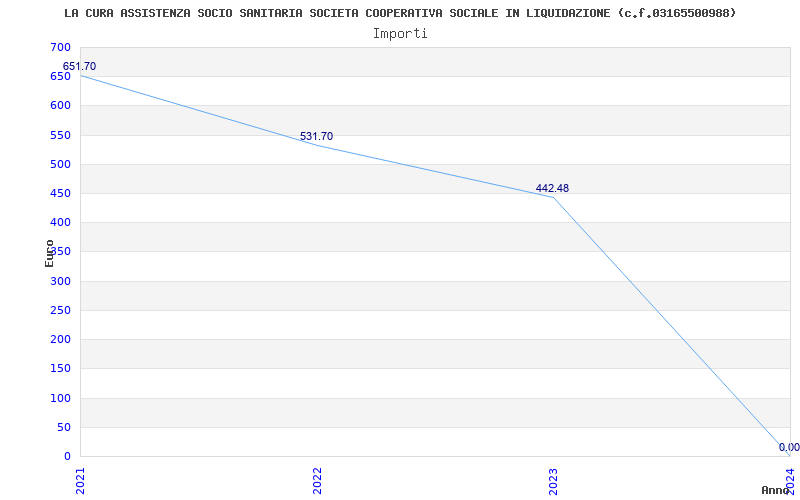Viewport: 800px width, 500px height.
Task: Click the Anno x-axis title
Action: pos(775,490)
